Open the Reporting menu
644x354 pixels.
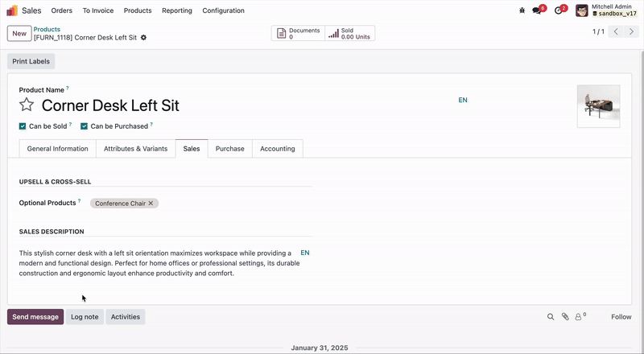coord(176,10)
